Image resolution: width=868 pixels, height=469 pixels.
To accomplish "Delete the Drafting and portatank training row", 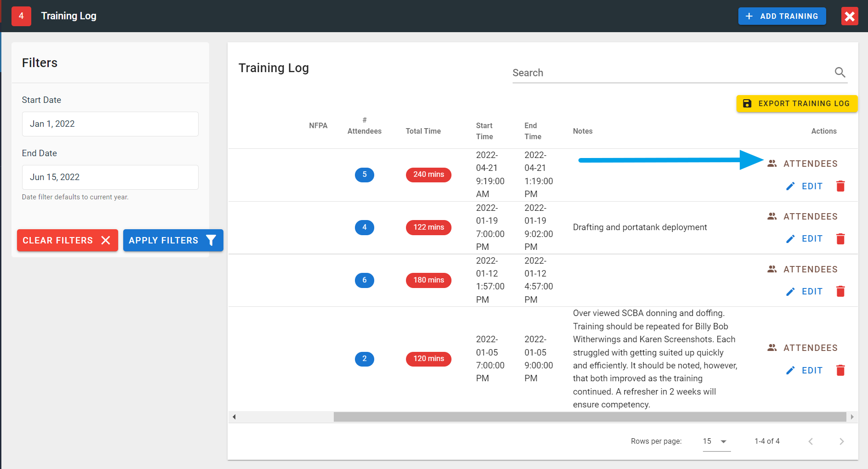I will point(840,239).
